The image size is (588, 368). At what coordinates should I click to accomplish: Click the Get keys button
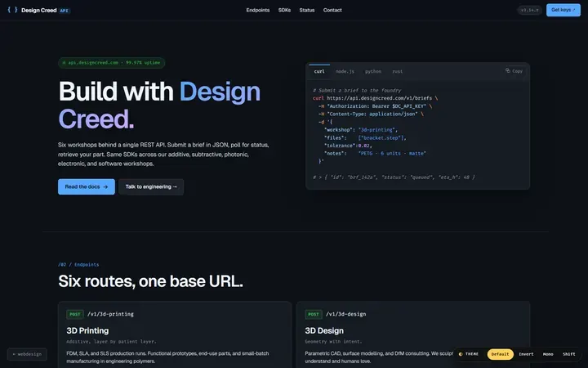(563, 10)
